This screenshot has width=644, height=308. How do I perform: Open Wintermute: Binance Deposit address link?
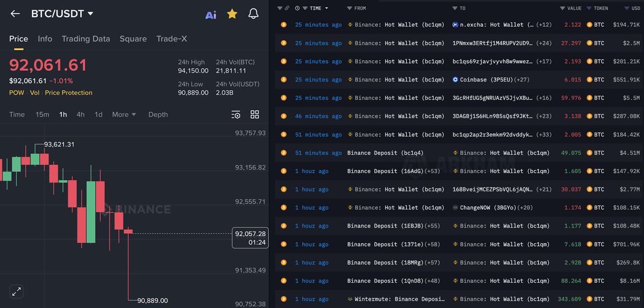click(400, 299)
